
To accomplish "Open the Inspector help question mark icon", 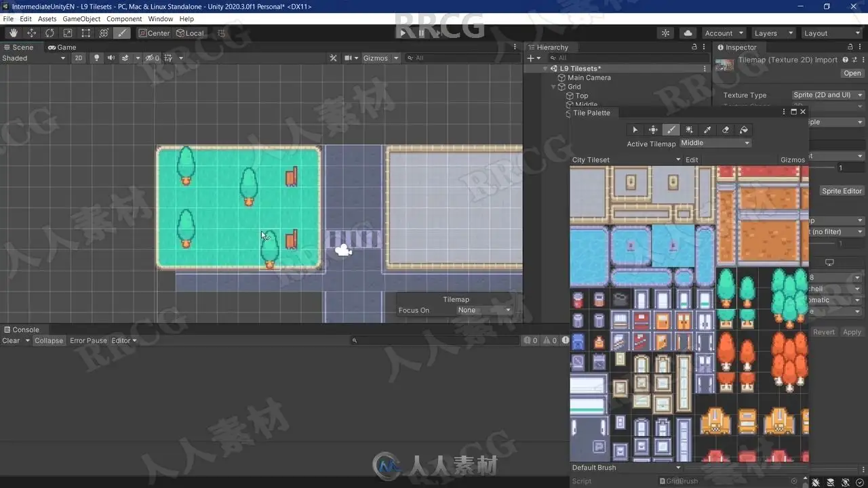I will (846, 60).
